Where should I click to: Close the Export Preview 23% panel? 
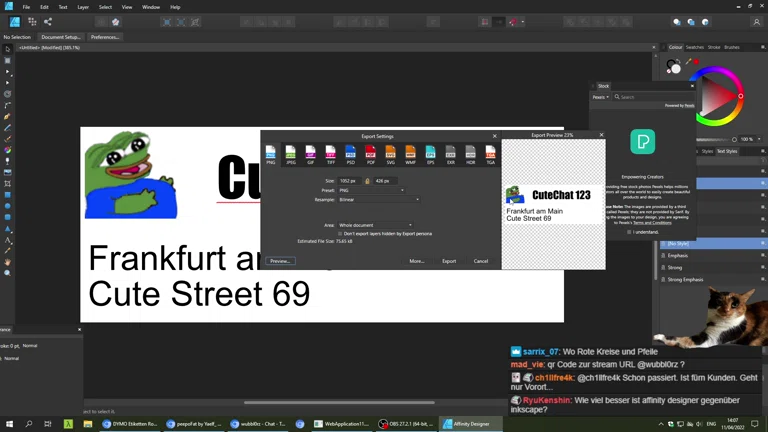click(x=601, y=135)
